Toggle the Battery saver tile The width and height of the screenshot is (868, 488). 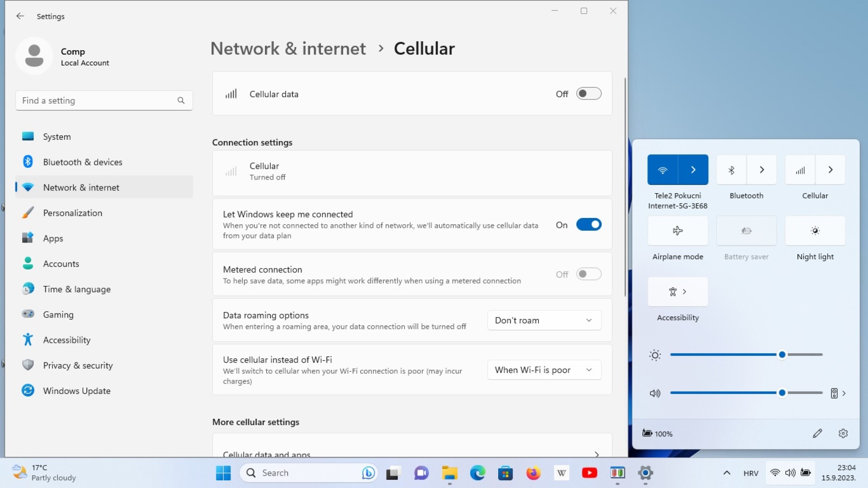(746, 231)
